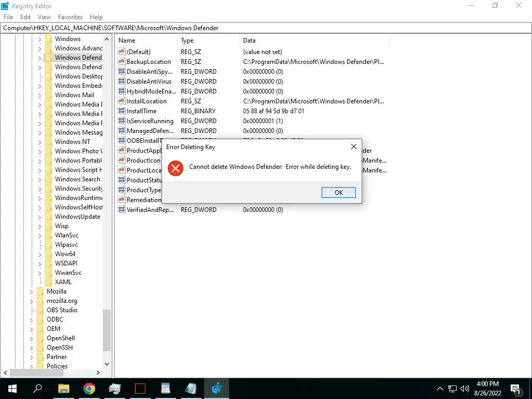This screenshot has height=399, width=532.
Task: Click OK in the Error Deleting Key dialog
Action: coord(338,192)
